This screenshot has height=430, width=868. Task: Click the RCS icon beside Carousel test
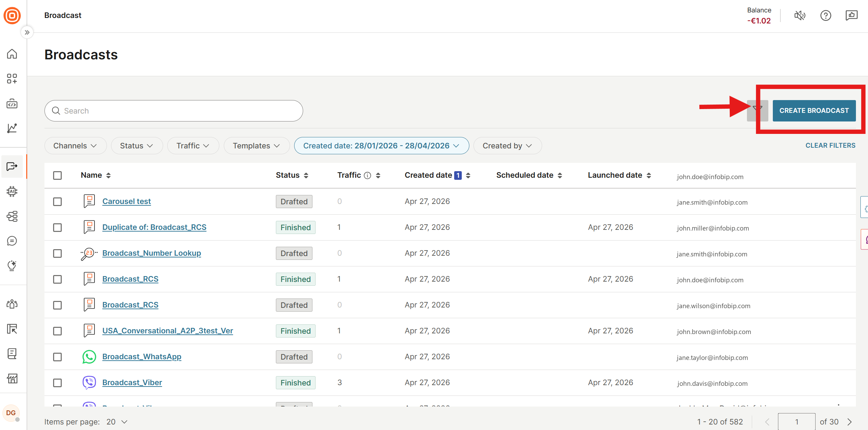point(89,201)
